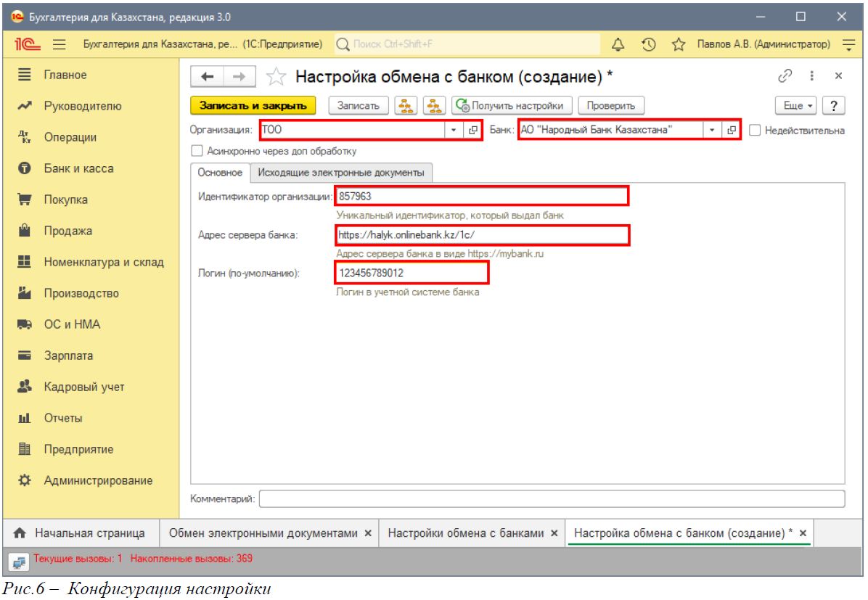Click the back navigation arrow
This screenshot has width=868, height=600.
coord(208,77)
